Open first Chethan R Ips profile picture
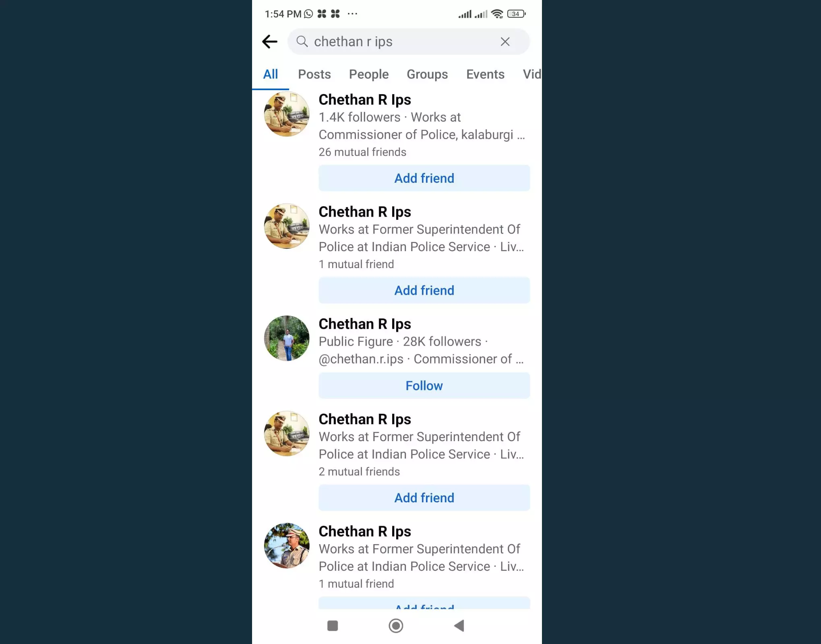 [287, 114]
